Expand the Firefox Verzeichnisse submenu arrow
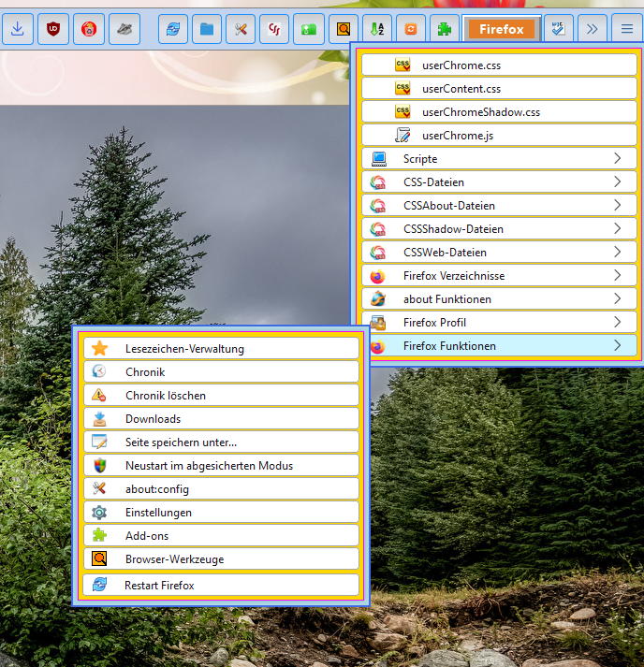The image size is (644, 667). click(618, 275)
